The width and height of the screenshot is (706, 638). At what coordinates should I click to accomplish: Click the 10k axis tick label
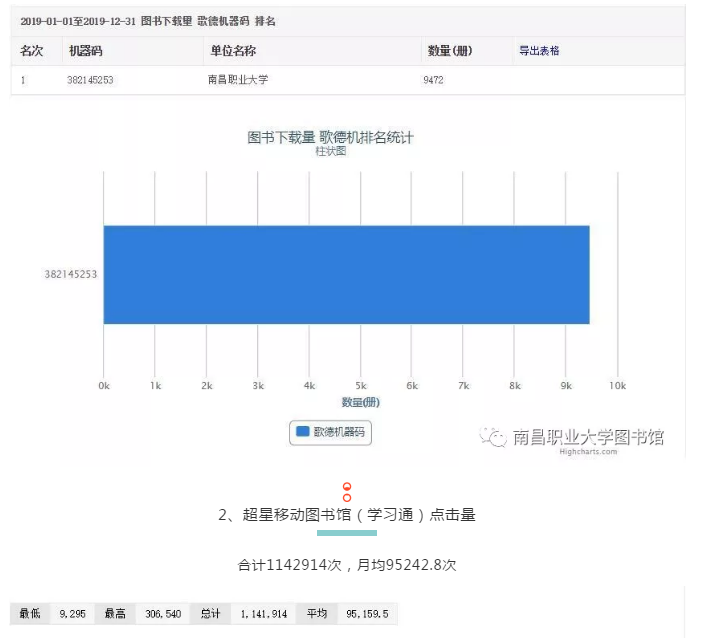pyautogui.click(x=617, y=385)
